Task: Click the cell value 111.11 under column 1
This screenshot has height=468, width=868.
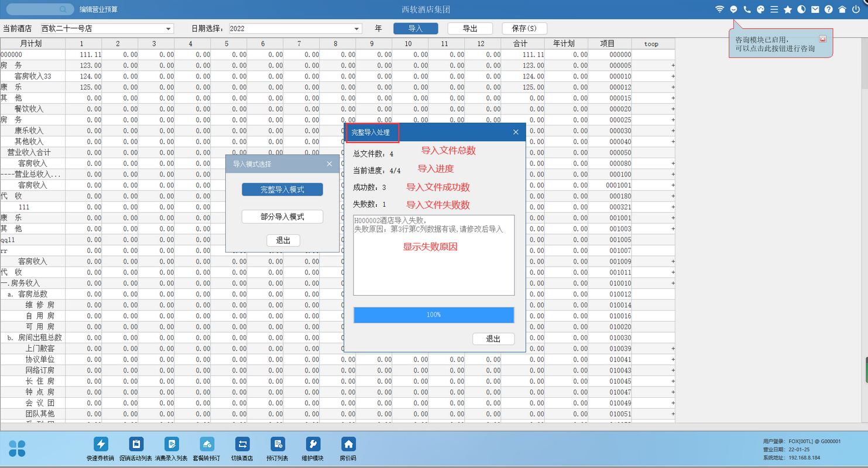Action: 91,54
